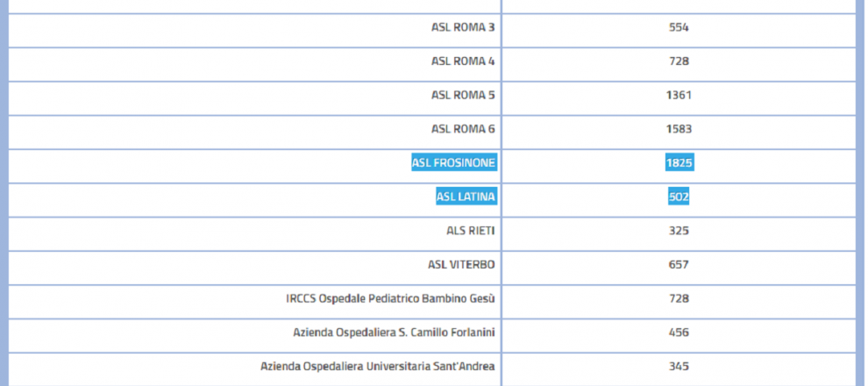Viewport: 868px width, 386px height.
Task: Click the ASL ROMA 5 cell
Action: click(x=463, y=95)
